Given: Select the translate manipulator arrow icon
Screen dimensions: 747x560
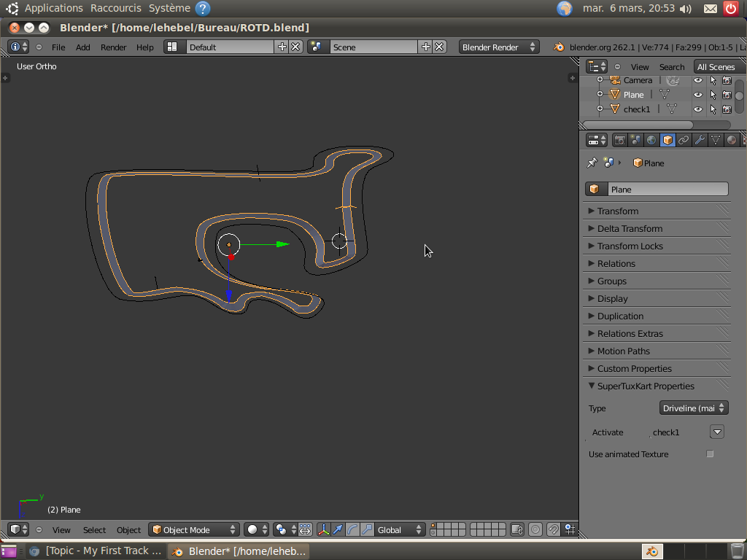Looking at the screenshot, I should pos(337,530).
